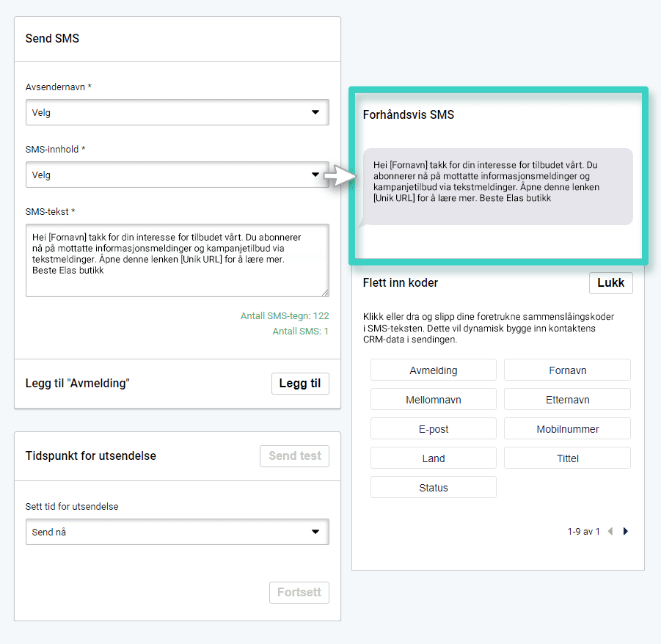Insert the E-post merge code

(433, 429)
